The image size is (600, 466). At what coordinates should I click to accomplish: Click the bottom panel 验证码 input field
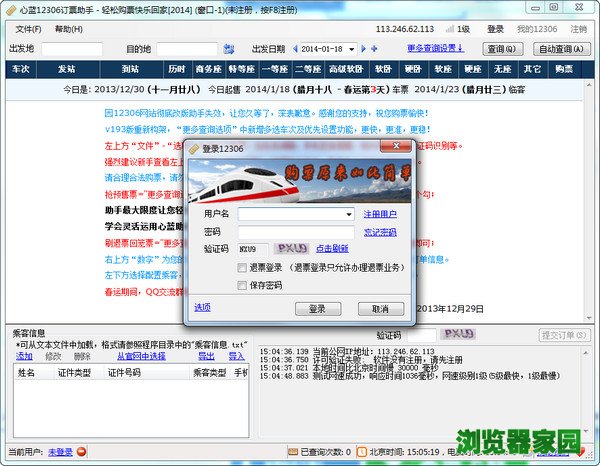click(x=422, y=335)
